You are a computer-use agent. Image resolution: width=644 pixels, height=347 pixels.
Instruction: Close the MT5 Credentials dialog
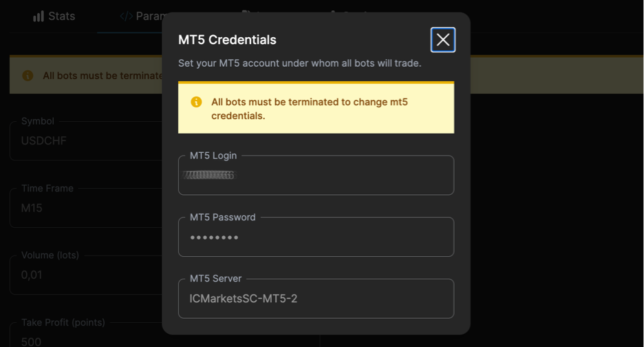point(443,40)
